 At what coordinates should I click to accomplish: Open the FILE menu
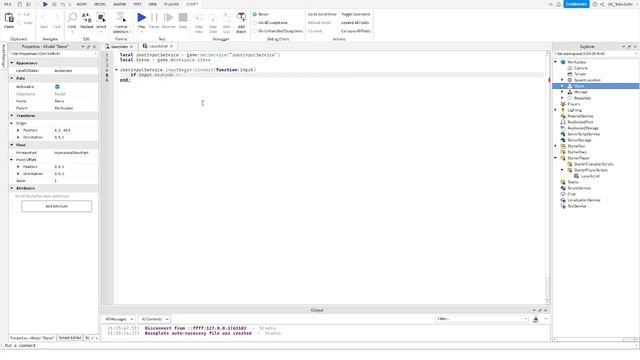tap(7, 4)
